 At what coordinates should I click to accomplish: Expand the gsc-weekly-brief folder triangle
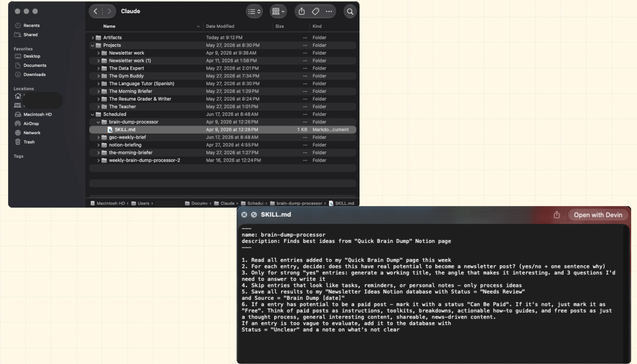(99, 137)
